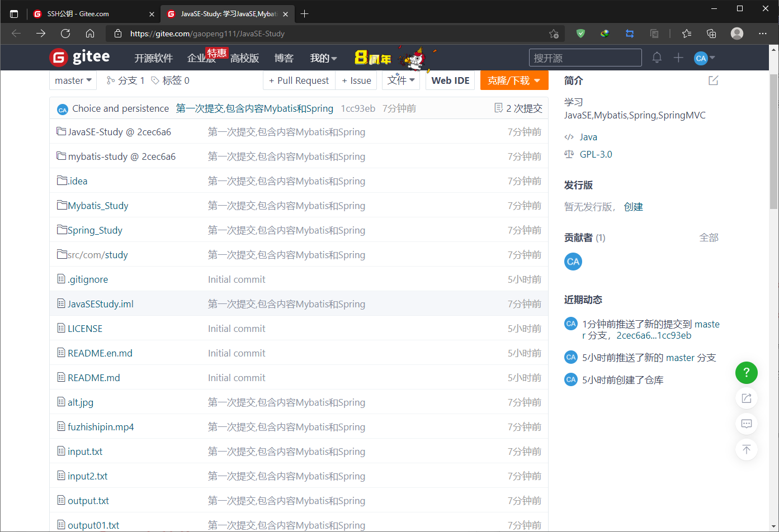The width and height of the screenshot is (779, 532).
Task: Expand the 文件 dropdown menu
Action: click(x=401, y=80)
